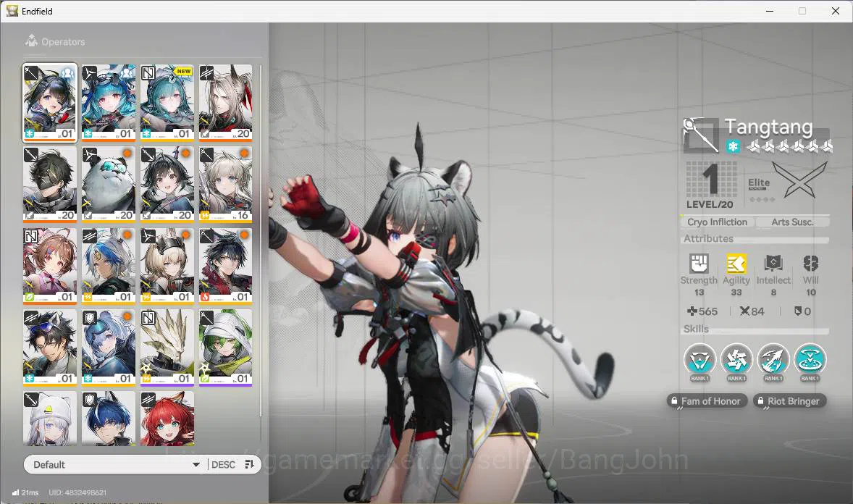Select the brown-haired girl in pink card
The image size is (853, 504).
49,266
